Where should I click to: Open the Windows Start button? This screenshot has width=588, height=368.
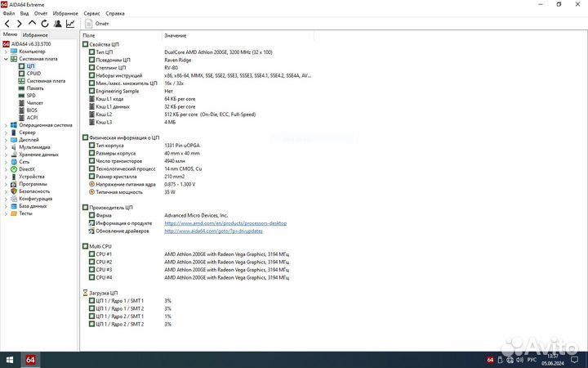(x=10, y=360)
